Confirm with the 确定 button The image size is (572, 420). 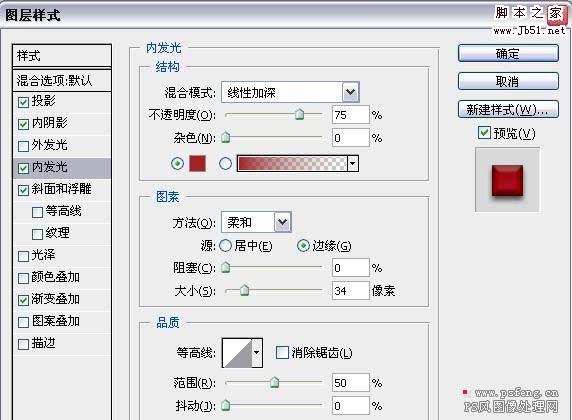(x=508, y=53)
